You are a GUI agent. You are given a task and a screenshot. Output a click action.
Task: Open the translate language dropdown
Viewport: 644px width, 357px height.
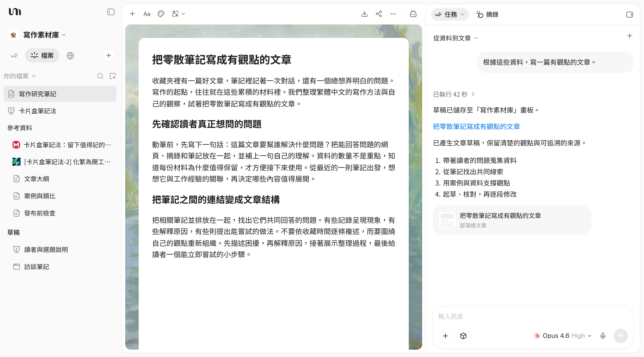click(x=179, y=14)
